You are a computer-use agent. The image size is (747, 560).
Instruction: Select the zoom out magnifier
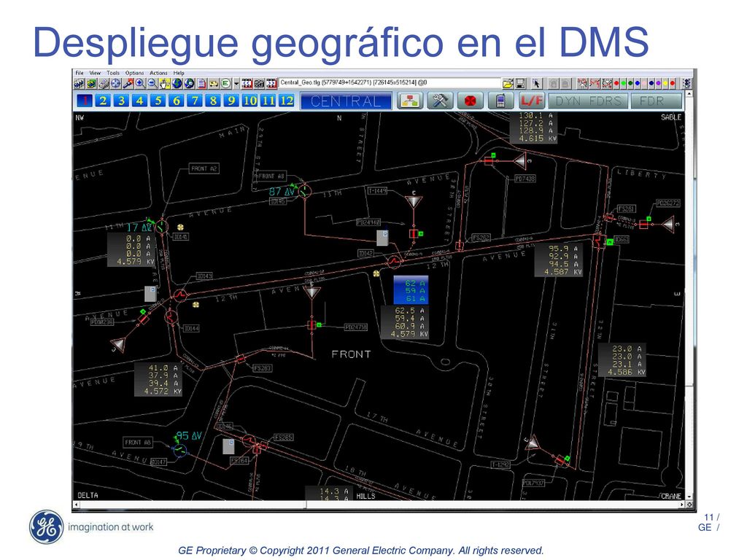152,84
